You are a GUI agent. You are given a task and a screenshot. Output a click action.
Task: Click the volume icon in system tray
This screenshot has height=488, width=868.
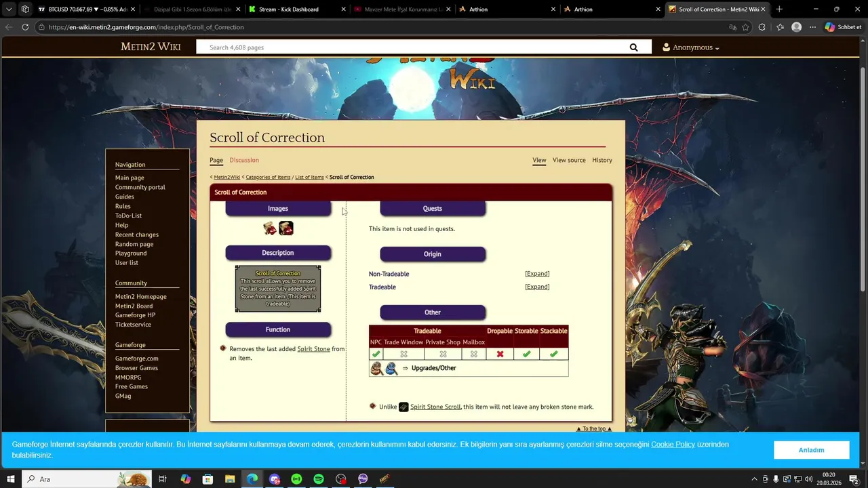click(808, 479)
